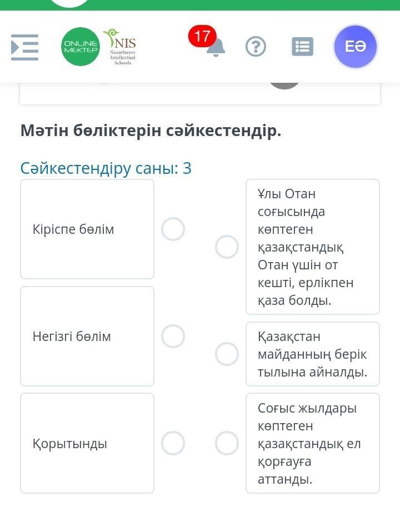This screenshot has width=400, height=532.
Task: Click the Соғыс жылдары көптеген answer card
Action: pyautogui.click(x=312, y=443)
